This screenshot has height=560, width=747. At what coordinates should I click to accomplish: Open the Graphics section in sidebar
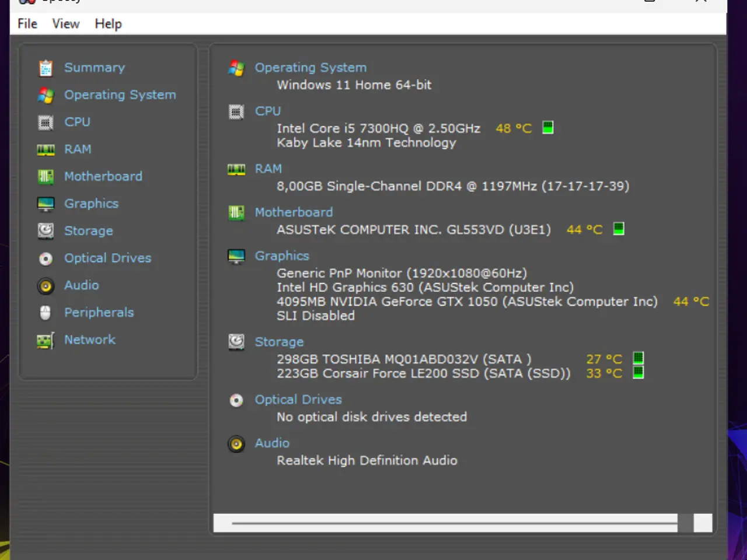[92, 204]
